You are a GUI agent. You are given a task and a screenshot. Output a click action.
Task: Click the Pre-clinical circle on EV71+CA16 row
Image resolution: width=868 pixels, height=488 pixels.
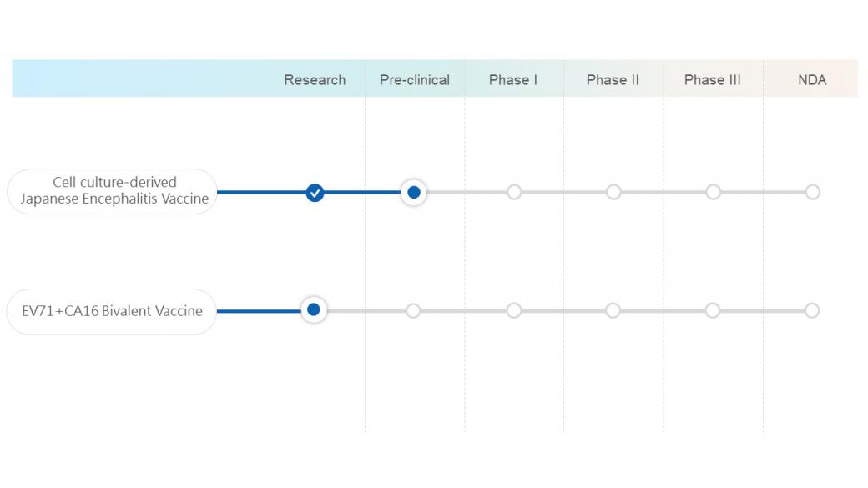click(x=413, y=310)
